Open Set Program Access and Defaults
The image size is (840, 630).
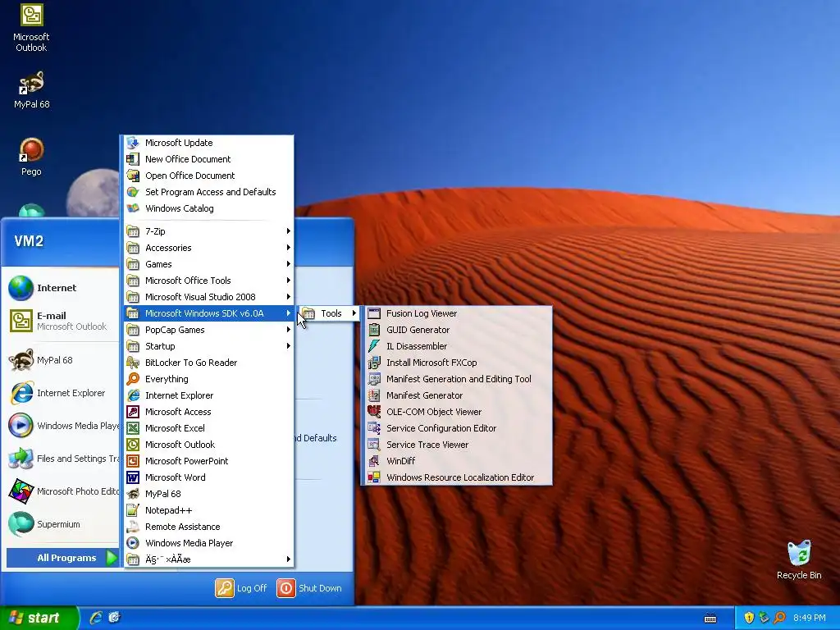click(x=209, y=192)
